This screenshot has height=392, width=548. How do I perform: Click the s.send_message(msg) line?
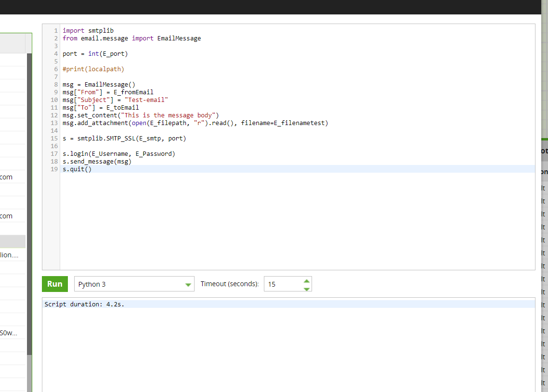97,161
